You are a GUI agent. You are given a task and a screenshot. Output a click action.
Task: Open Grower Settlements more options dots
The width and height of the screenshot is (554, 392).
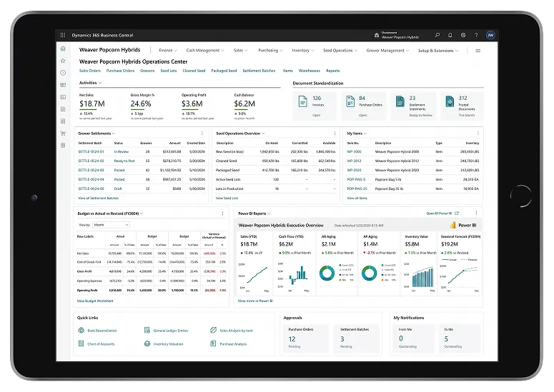pyautogui.click(x=202, y=134)
